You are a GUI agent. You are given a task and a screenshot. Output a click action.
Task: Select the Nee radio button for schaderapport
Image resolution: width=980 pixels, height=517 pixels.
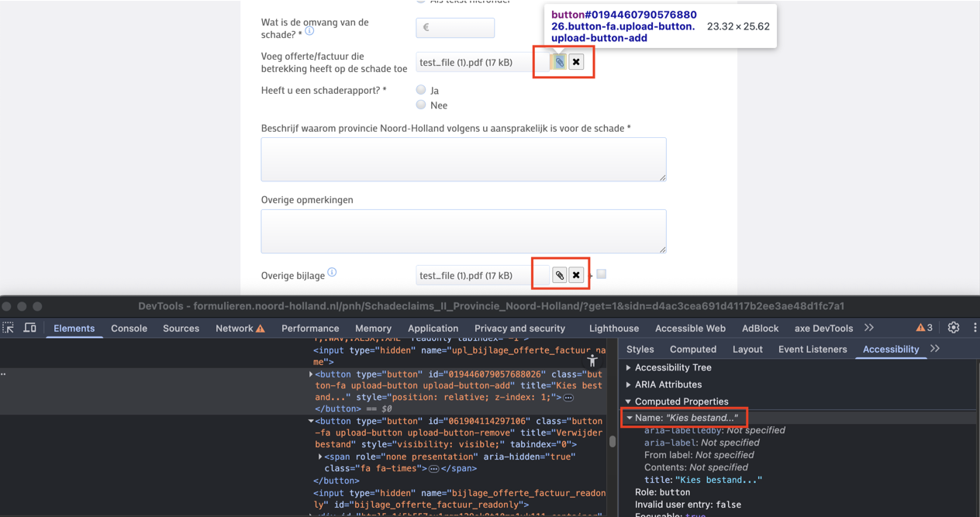421,105
